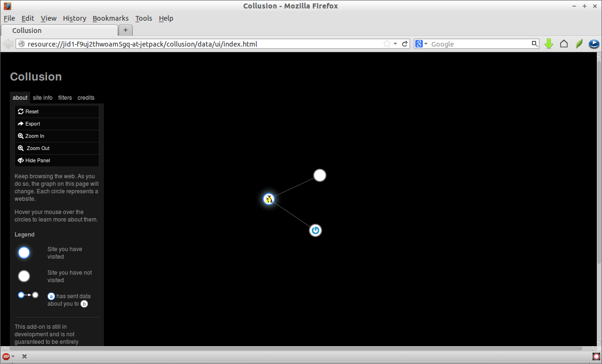Open the History menu
The height and width of the screenshot is (364, 602).
tap(74, 18)
